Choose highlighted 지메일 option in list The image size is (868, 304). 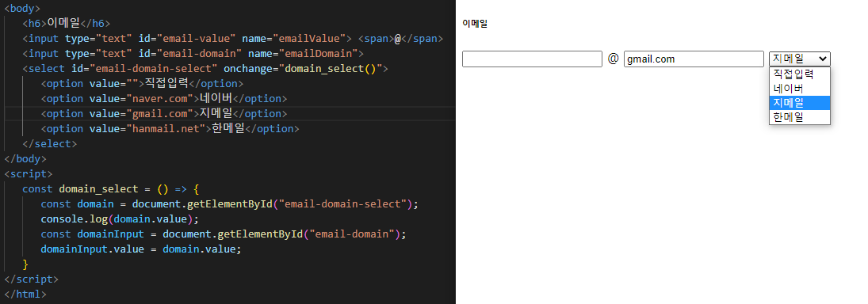pyautogui.click(x=799, y=103)
